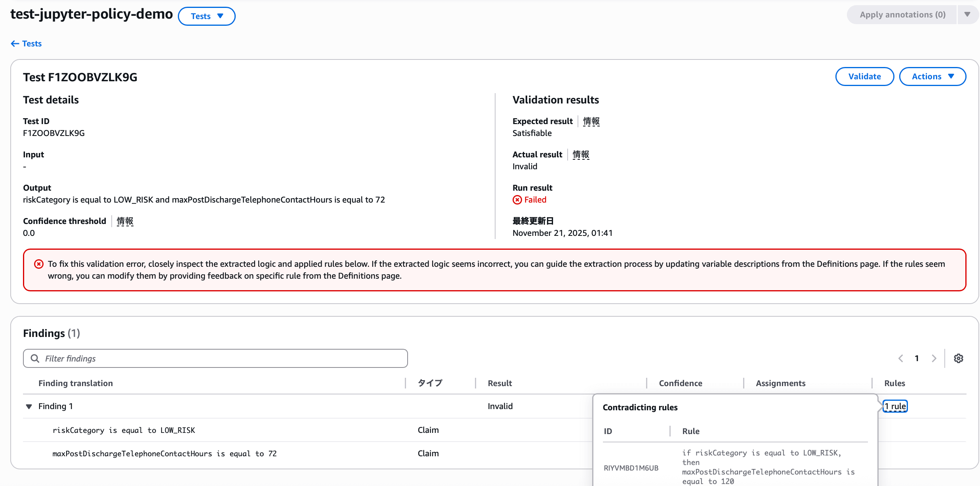Open the Apply annotations split-button arrow
The height and width of the screenshot is (486, 980).
tap(967, 15)
